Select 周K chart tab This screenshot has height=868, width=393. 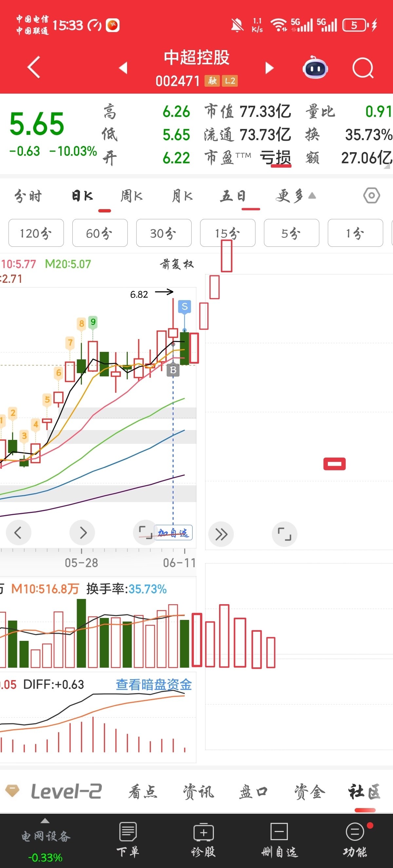(132, 196)
